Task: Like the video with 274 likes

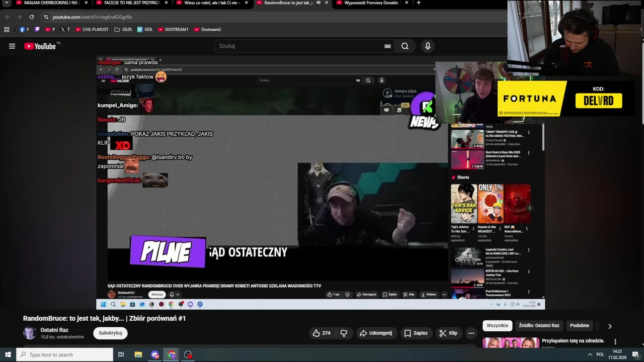Action: (x=321, y=333)
